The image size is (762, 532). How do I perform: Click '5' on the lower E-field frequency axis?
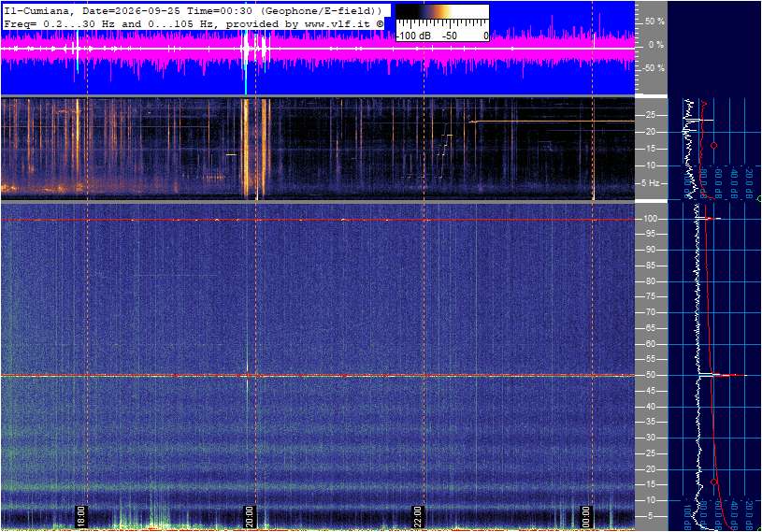tap(651, 516)
